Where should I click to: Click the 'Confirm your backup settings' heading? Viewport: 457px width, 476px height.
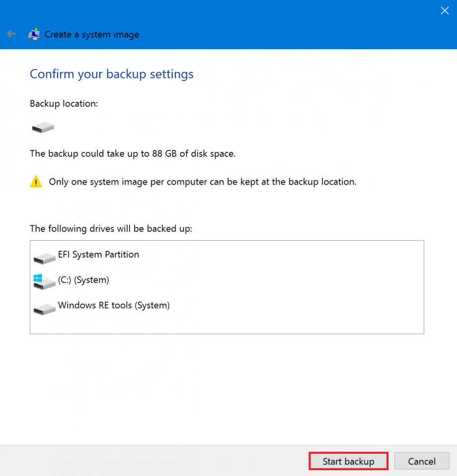(x=112, y=74)
